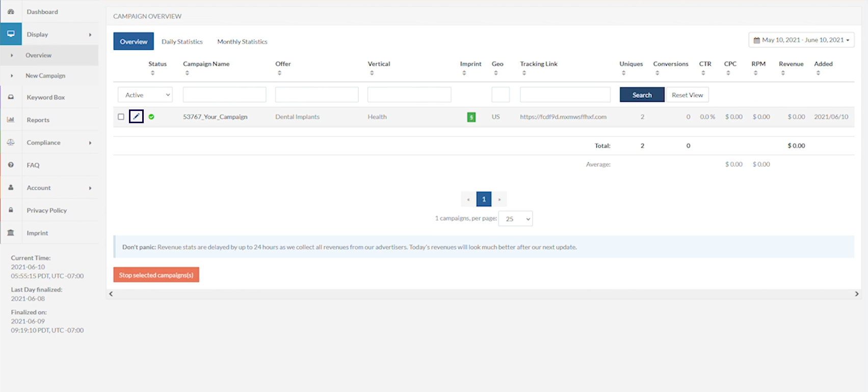This screenshot has width=868, height=392.
Task: Switch to the Daily Statistics tab
Action: click(x=182, y=42)
